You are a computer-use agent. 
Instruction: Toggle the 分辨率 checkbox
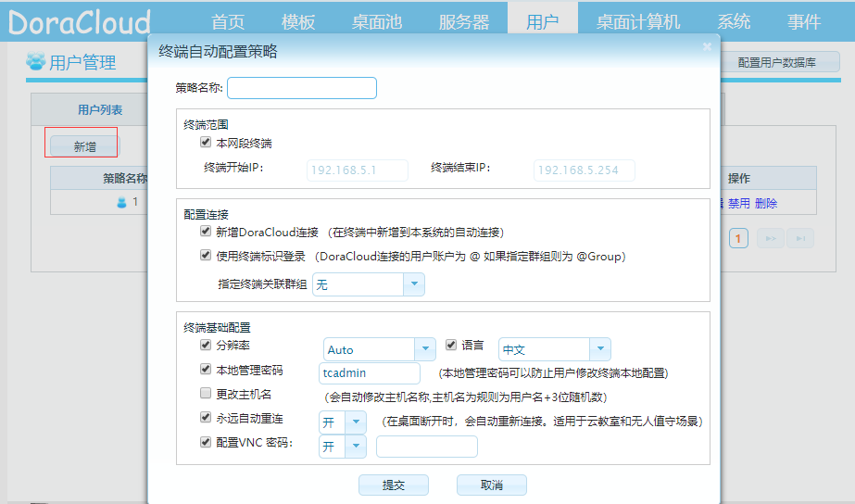click(206, 345)
